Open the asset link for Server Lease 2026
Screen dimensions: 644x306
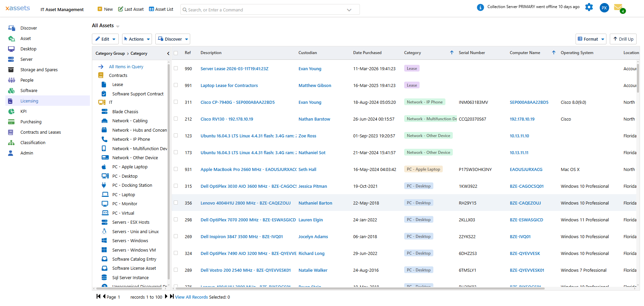pos(234,69)
